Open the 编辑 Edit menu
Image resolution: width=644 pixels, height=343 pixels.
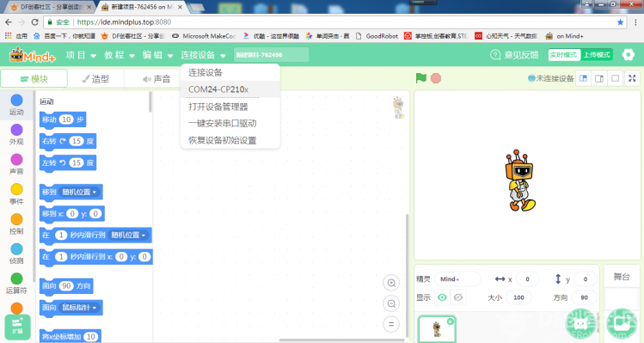tap(157, 55)
